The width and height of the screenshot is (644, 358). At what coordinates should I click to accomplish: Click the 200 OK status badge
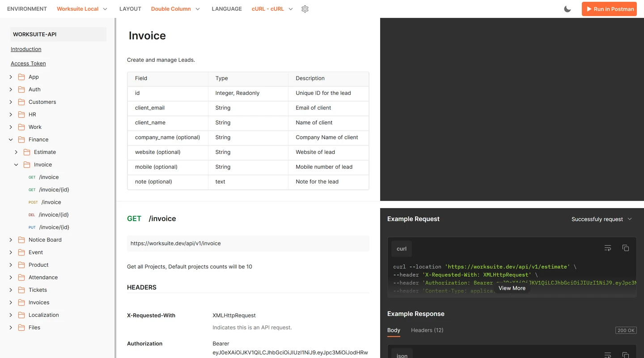coord(626,330)
